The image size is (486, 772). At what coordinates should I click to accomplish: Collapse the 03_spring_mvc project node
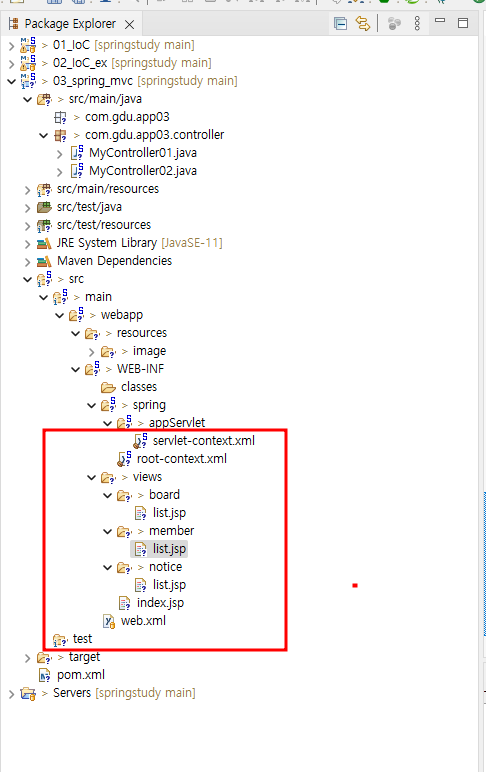pyautogui.click(x=11, y=81)
